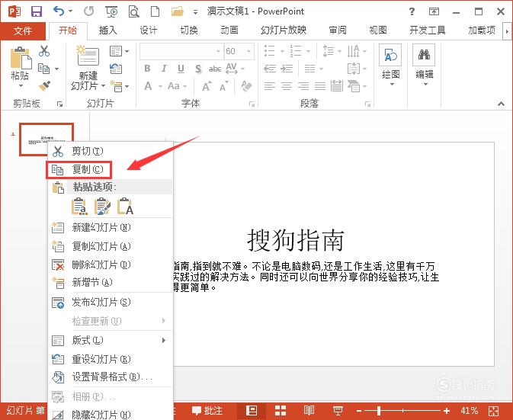Image resolution: width=513 pixels, height=420 pixels.
Task: Paste as text only option
Action: coord(125,207)
